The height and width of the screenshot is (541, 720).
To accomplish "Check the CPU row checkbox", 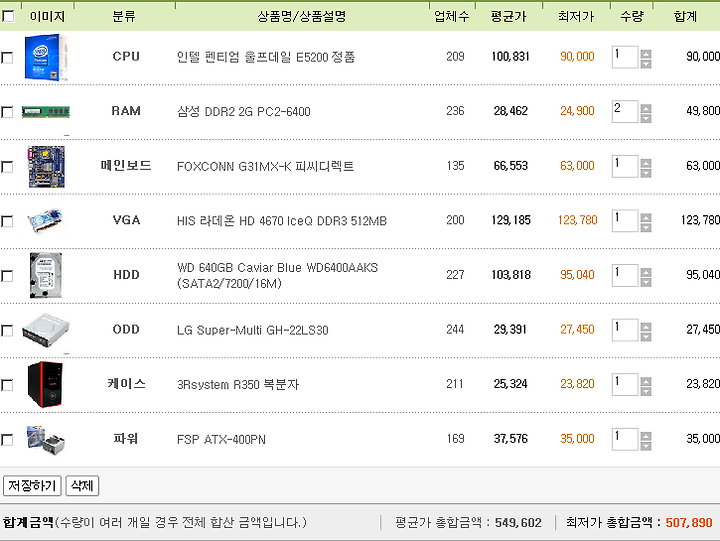I will point(7,57).
